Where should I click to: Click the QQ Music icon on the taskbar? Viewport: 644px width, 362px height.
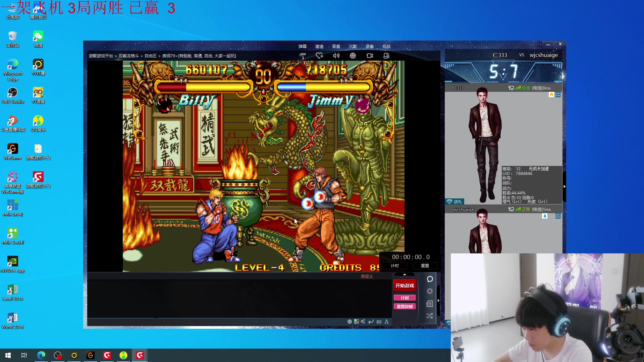123,355
